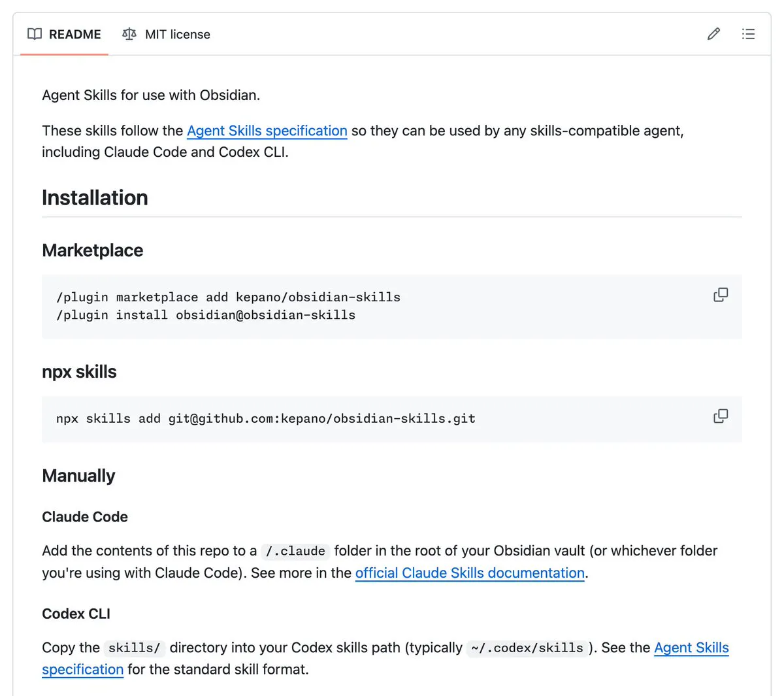
Task: Click the Marketplace heading
Action: point(92,250)
